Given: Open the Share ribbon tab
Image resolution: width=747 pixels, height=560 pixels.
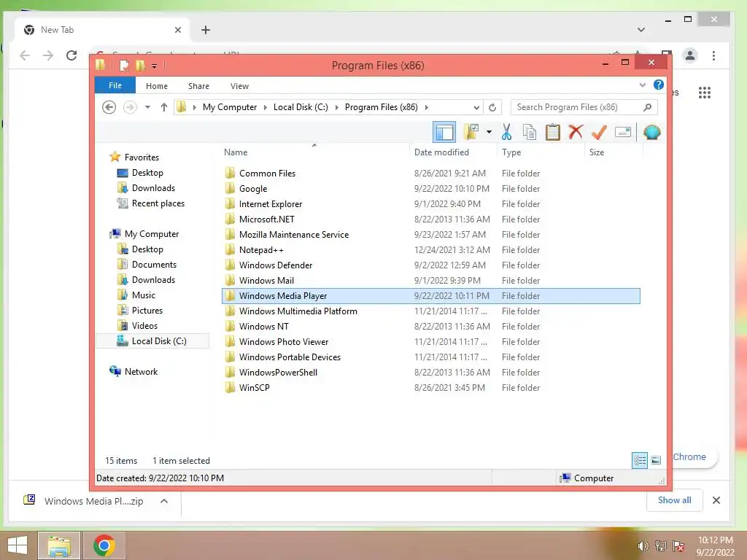Looking at the screenshot, I should click(x=198, y=86).
